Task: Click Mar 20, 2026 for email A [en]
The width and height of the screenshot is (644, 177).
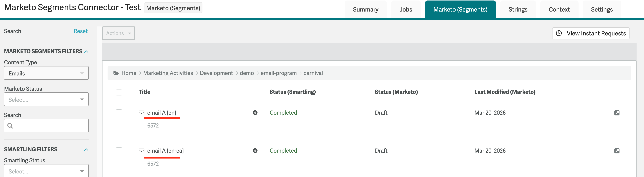Action: pyautogui.click(x=490, y=113)
